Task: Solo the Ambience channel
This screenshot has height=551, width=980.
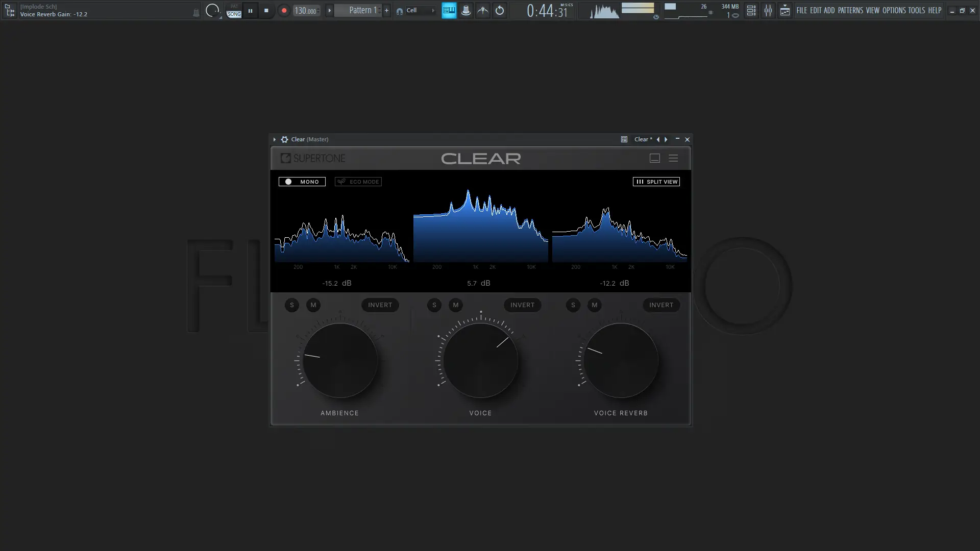Action: click(x=292, y=305)
